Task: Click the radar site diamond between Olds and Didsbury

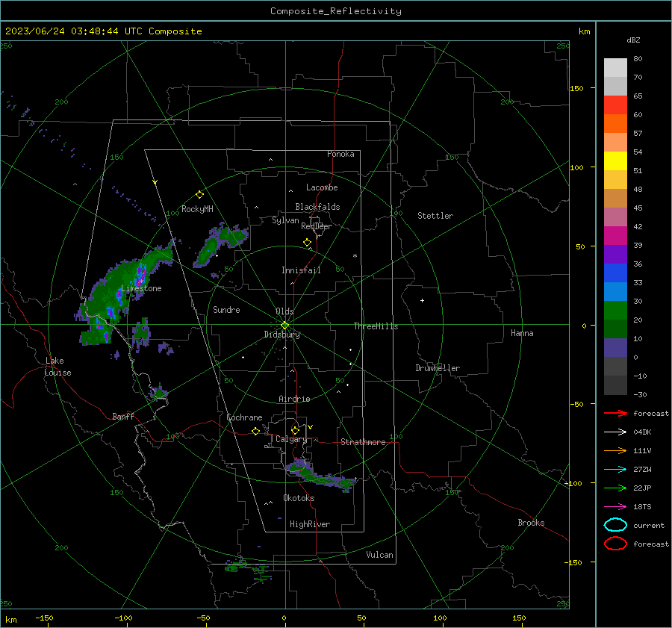Action: pos(284,326)
